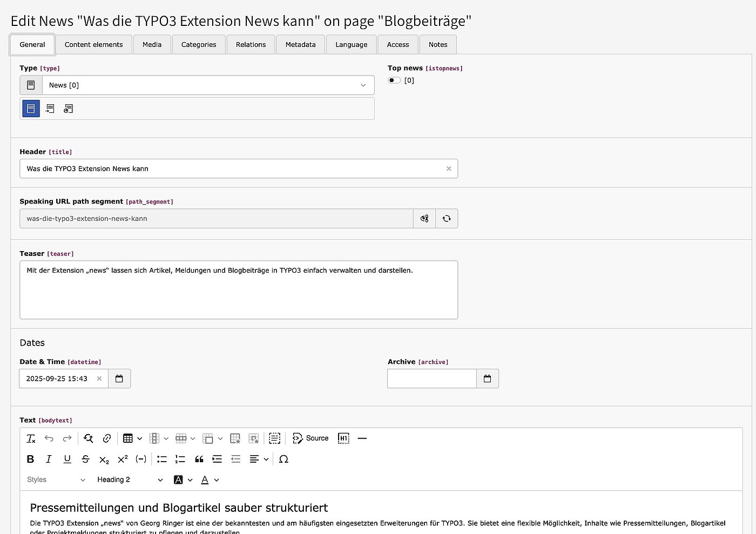Screen dimensions: 756x534
Task: Open the Heading 2 paragraph format dropdown
Action: [130, 479]
